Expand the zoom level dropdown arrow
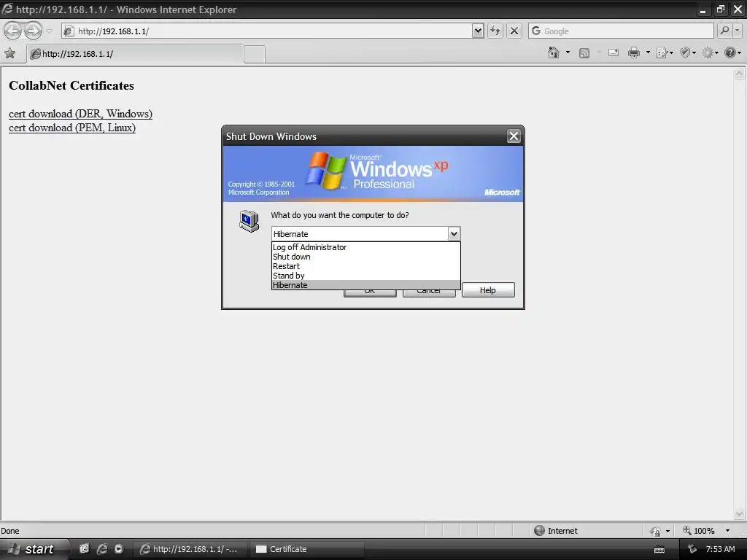The width and height of the screenshot is (747, 560). click(727, 531)
